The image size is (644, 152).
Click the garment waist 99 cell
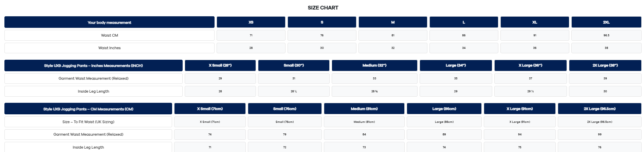(x=600, y=134)
